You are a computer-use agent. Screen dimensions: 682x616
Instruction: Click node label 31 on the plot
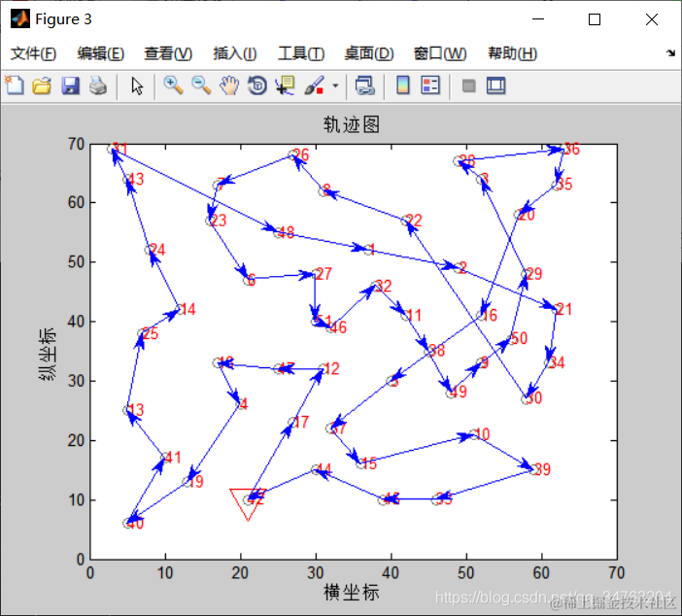[119, 149]
